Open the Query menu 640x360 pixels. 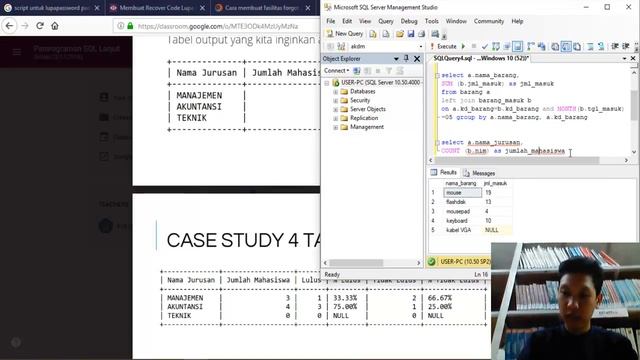386,21
